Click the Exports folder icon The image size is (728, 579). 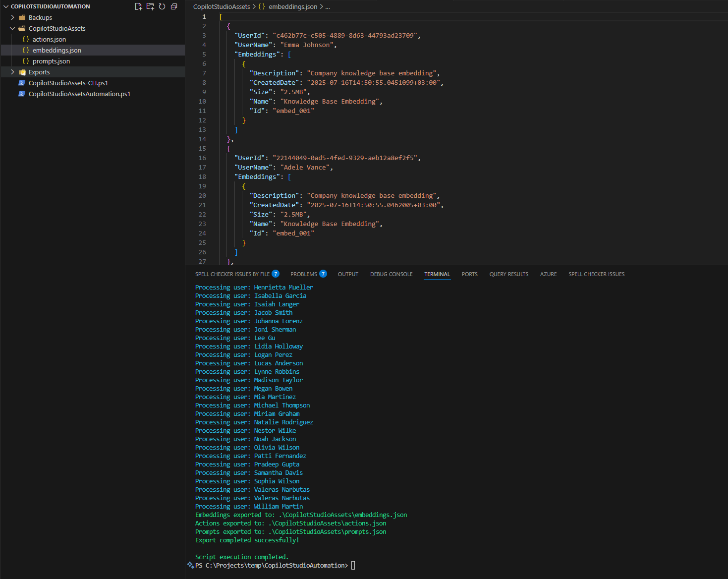22,72
